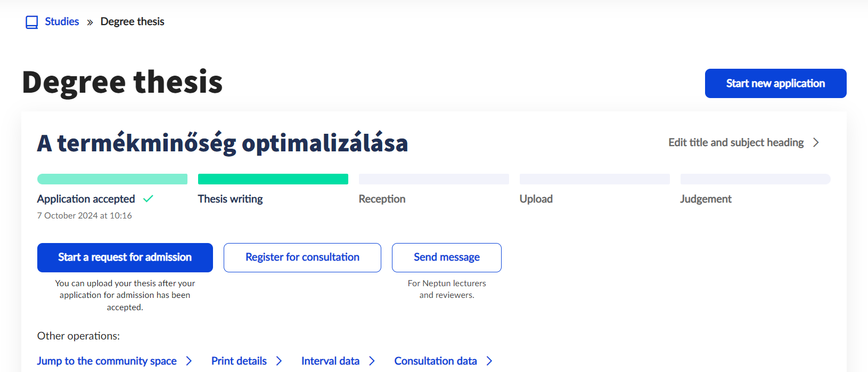This screenshot has height=372, width=868.
Task: Click the Thesis writing progress bar segment
Action: pos(273,179)
